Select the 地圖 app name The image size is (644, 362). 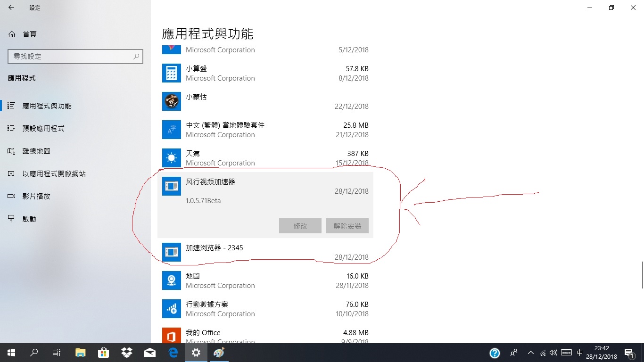(193, 276)
